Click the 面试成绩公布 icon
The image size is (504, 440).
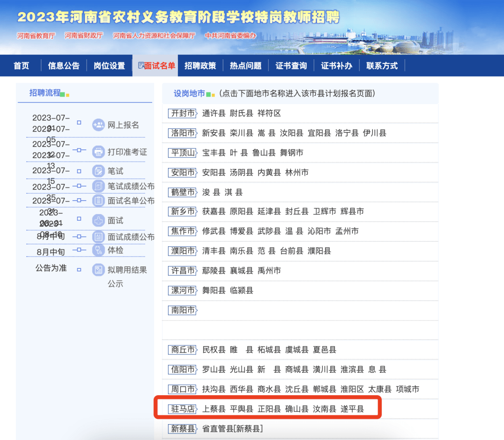click(98, 237)
